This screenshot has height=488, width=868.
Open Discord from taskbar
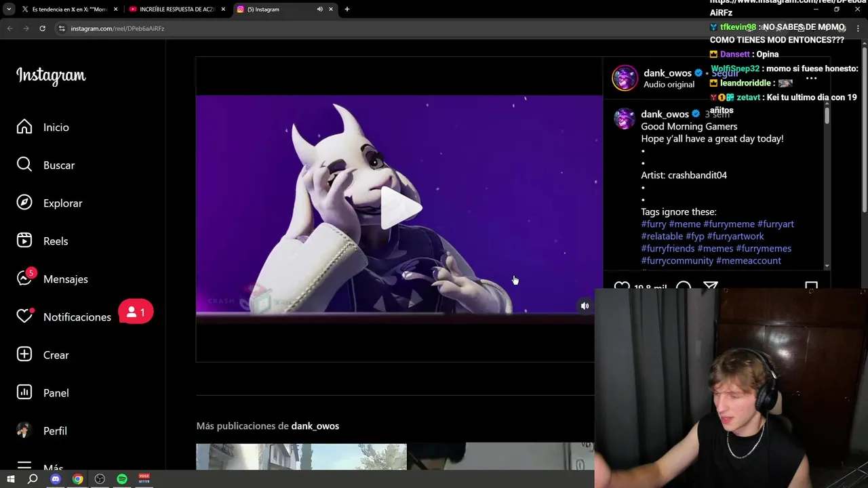[56, 479]
